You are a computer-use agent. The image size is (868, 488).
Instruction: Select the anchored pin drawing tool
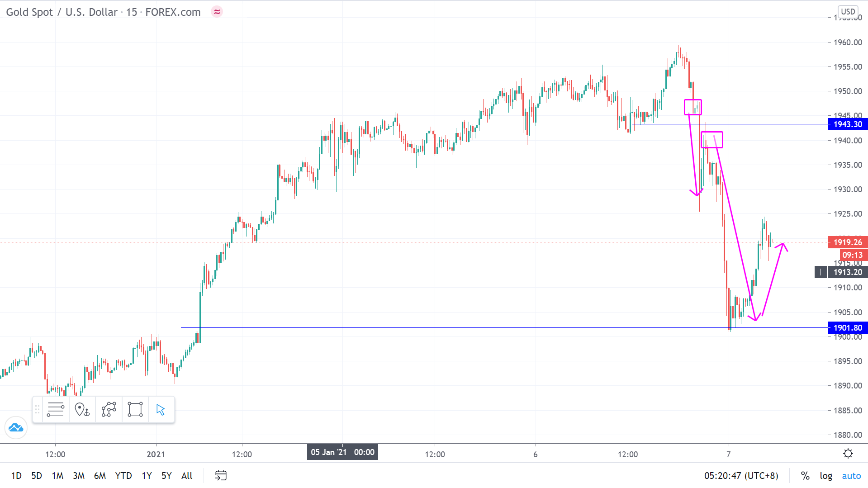pyautogui.click(x=82, y=410)
